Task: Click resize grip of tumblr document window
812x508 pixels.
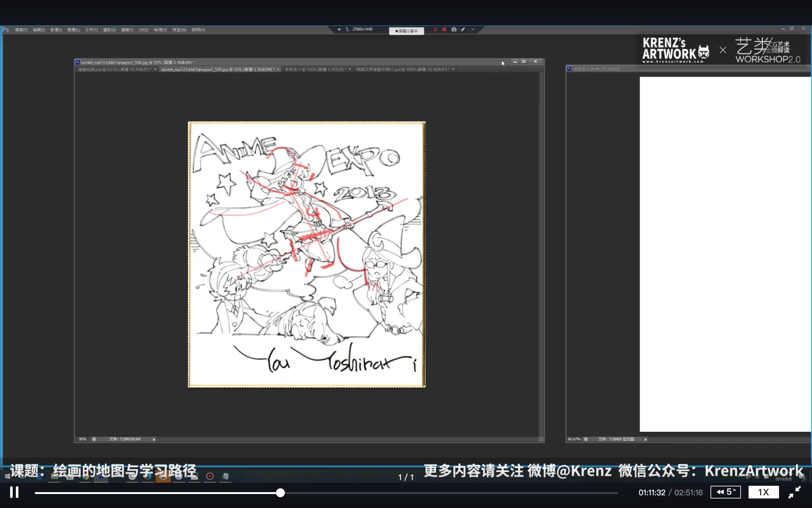Action: click(541, 439)
